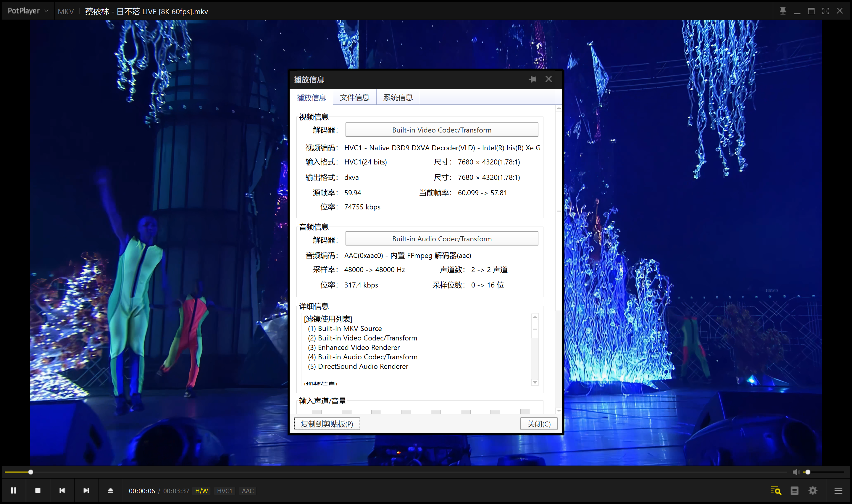Select the Built-in MKV Source line

tap(345, 328)
